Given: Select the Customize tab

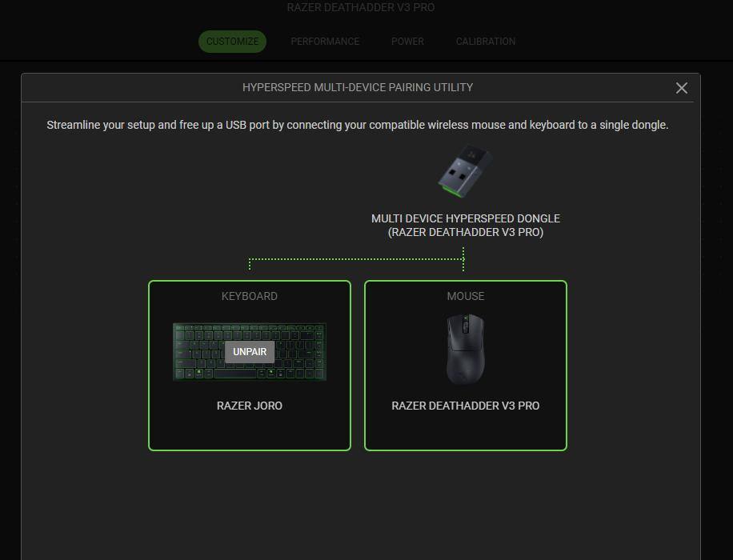Looking at the screenshot, I should pos(232,42).
